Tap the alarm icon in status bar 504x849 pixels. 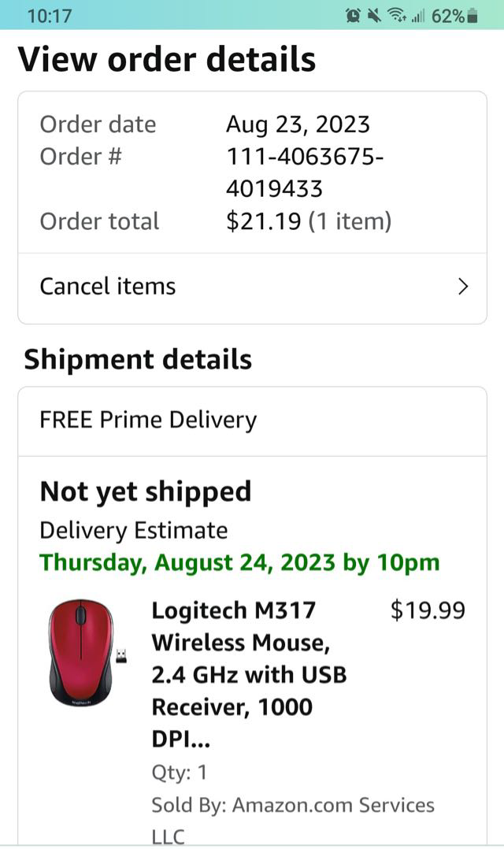(353, 15)
